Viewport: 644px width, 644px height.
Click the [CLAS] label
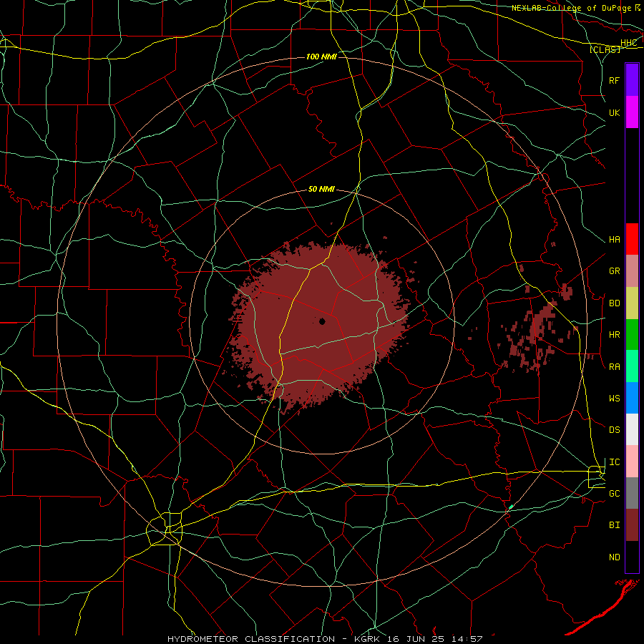coord(605,49)
